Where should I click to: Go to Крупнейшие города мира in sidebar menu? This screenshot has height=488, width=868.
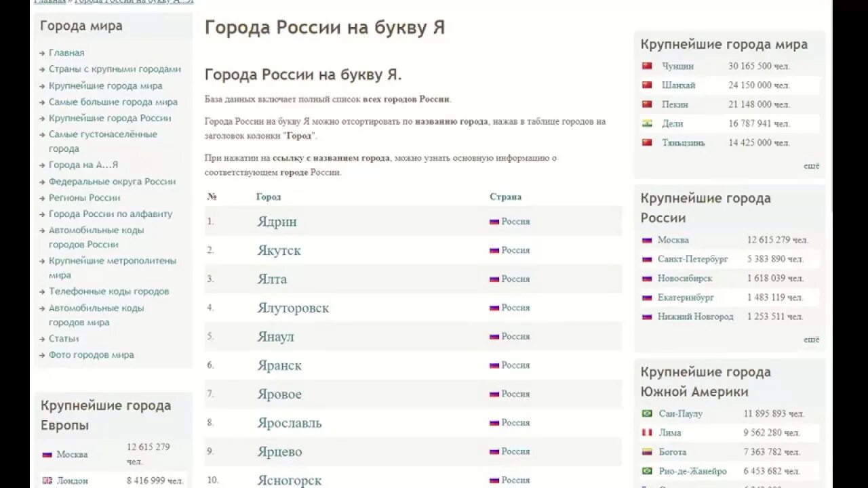pyautogui.click(x=105, y=86)
